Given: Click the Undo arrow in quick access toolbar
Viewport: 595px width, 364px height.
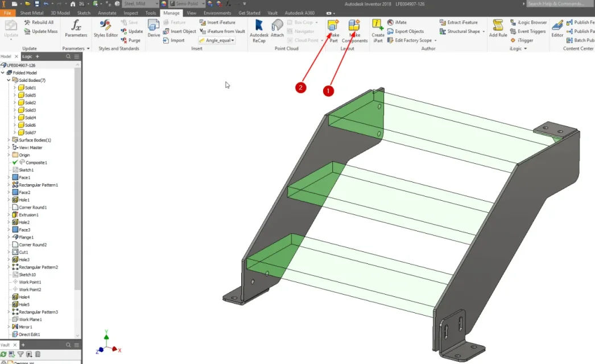Looking at the screenshot, I should click(46, 4).
